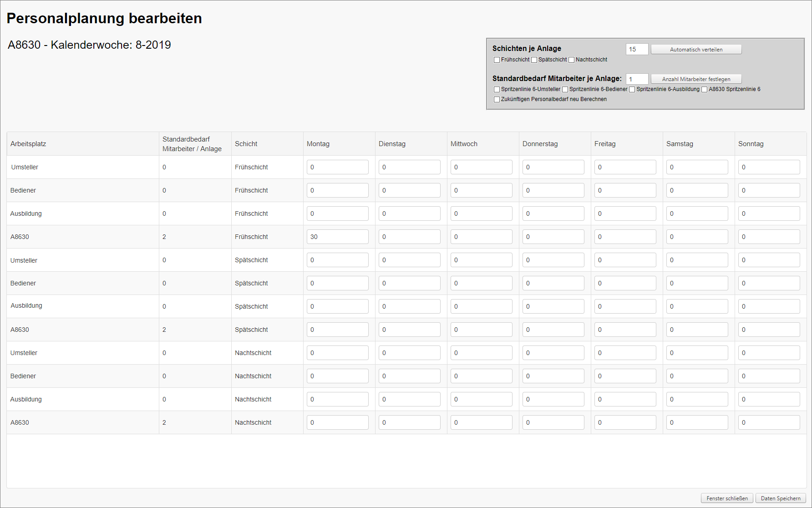Click the Personalplanung bearbeiten heading

(x=104, y=18)
